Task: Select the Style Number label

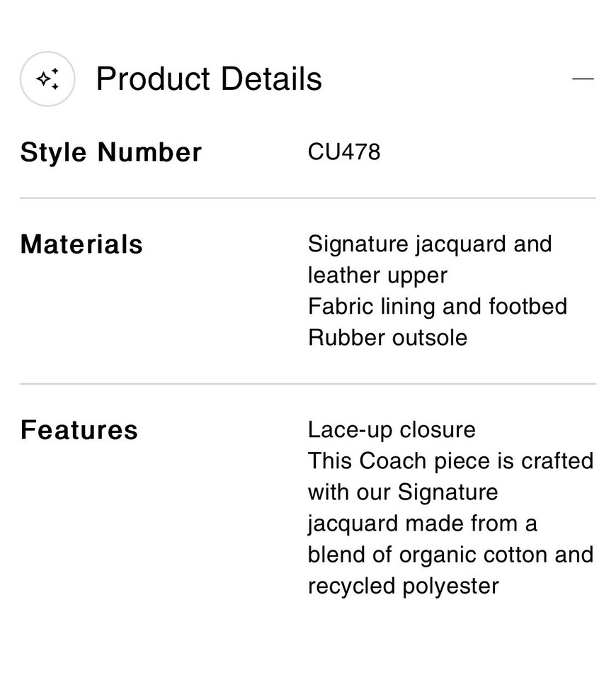Action: click(111, 152)
